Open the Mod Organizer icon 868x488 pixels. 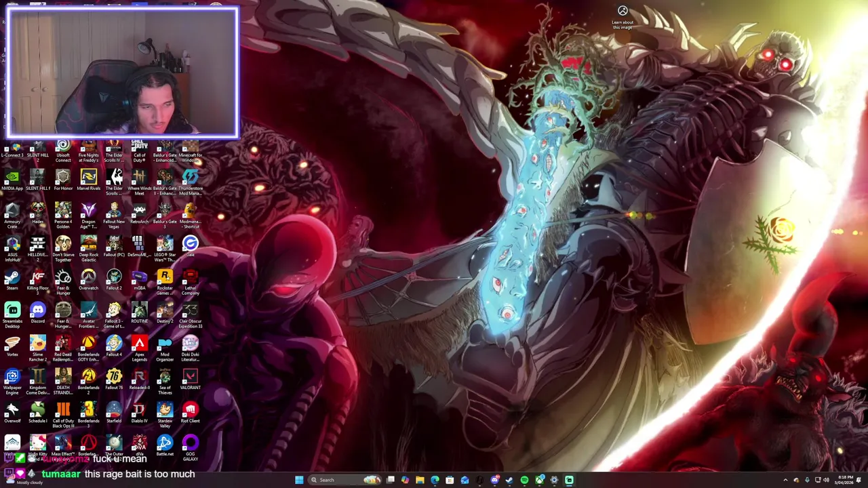point(165,349)
